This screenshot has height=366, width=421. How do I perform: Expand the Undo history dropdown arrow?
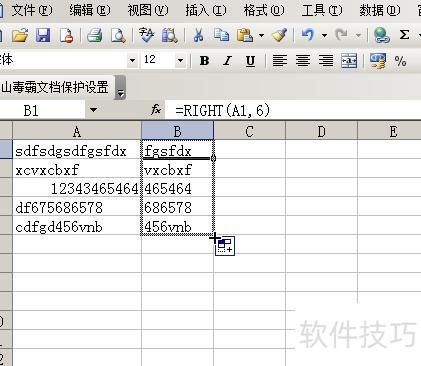point(324,35)
